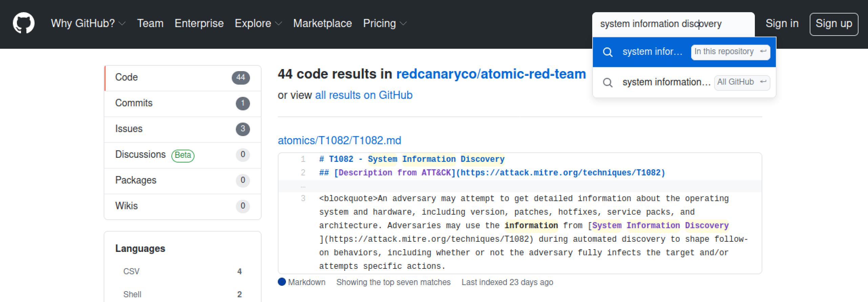
Task: Click the Sign up button
Action: pyautogui.click(x=833, y=24)
